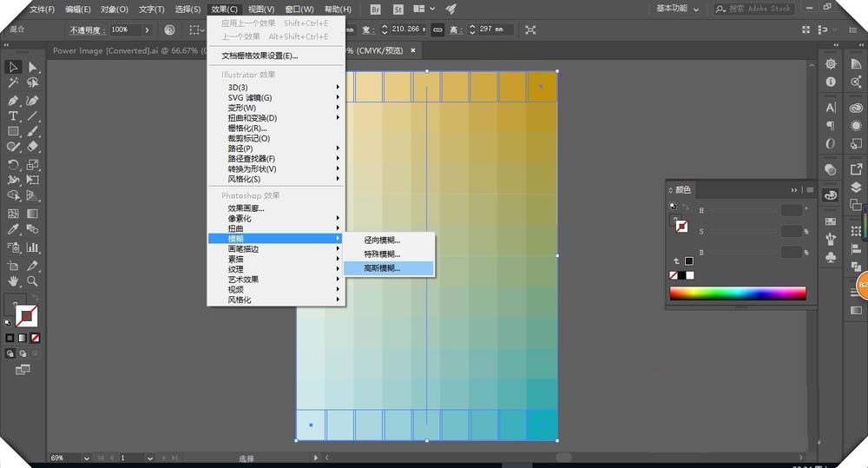The width and height of the screenshot is (868, 468).
Task: Expand the 路径查找器(F) submenu
Action: point(276,158)
